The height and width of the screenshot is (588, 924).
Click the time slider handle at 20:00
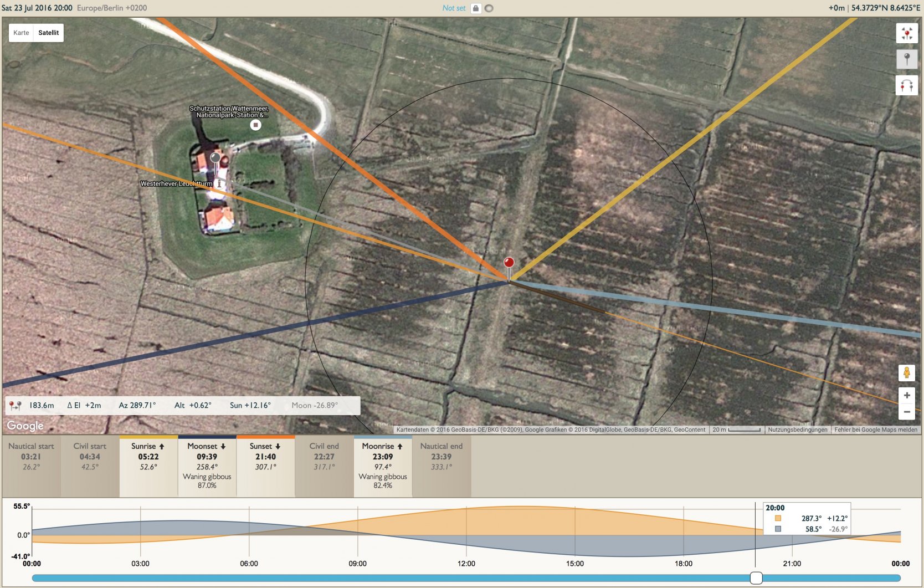tap(756, 578)
